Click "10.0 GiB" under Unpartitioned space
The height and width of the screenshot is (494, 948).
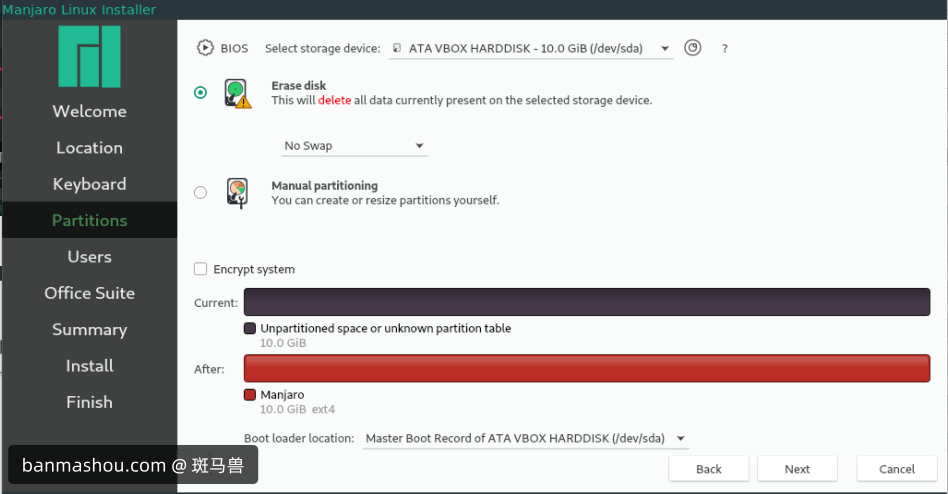[283, 343]
